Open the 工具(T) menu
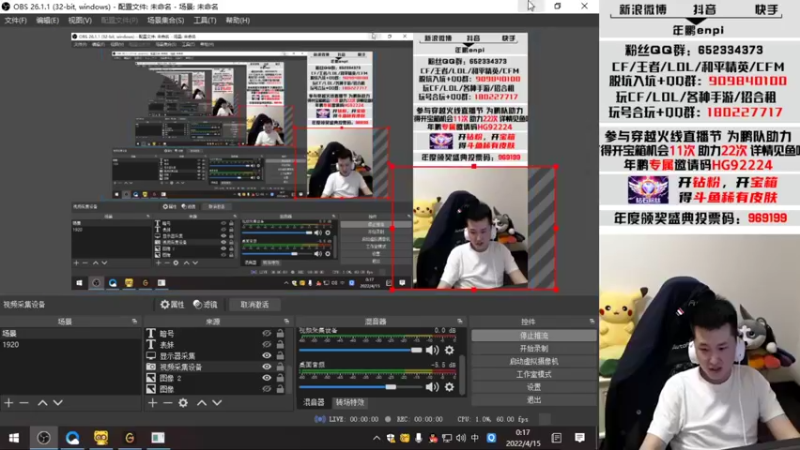The height and width of the screenshot is (450, 800). 205,20
